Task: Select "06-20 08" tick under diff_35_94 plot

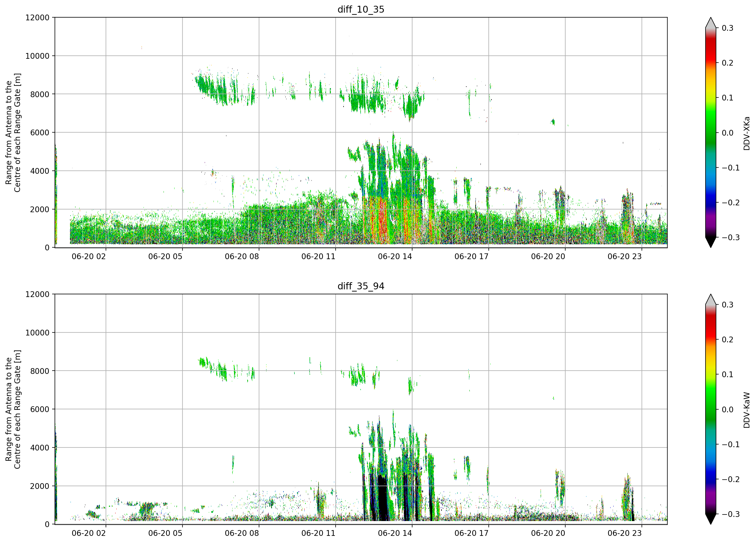Action: 242,533
